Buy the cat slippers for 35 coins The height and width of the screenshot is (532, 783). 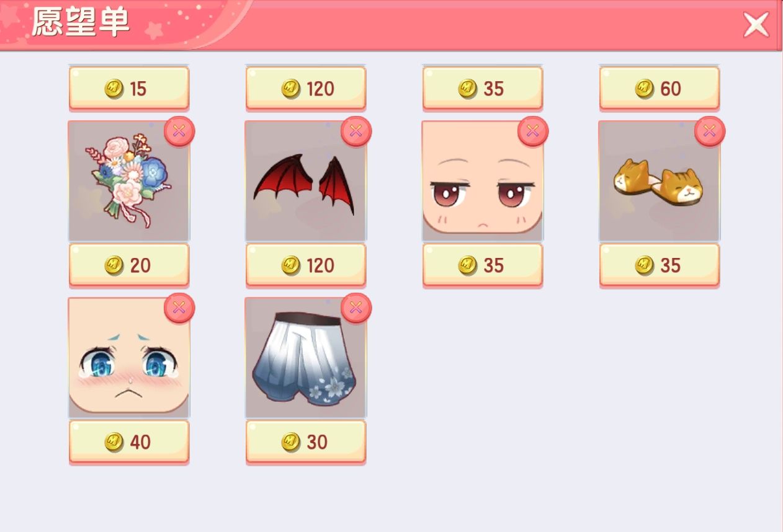(x=660, y=265)
